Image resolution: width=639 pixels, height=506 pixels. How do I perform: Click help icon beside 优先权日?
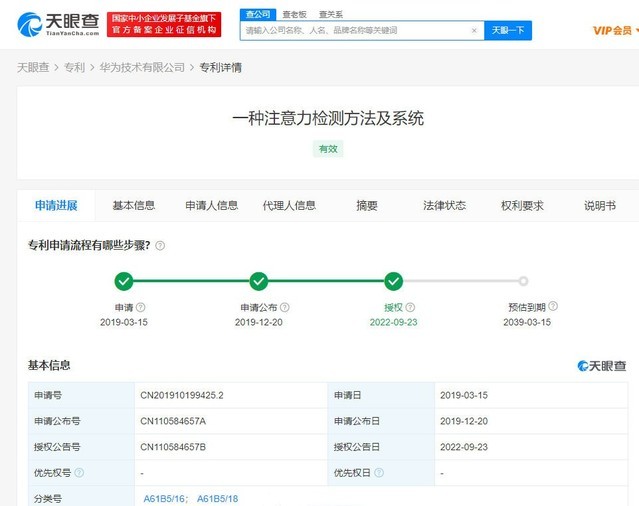click(379, 473)
